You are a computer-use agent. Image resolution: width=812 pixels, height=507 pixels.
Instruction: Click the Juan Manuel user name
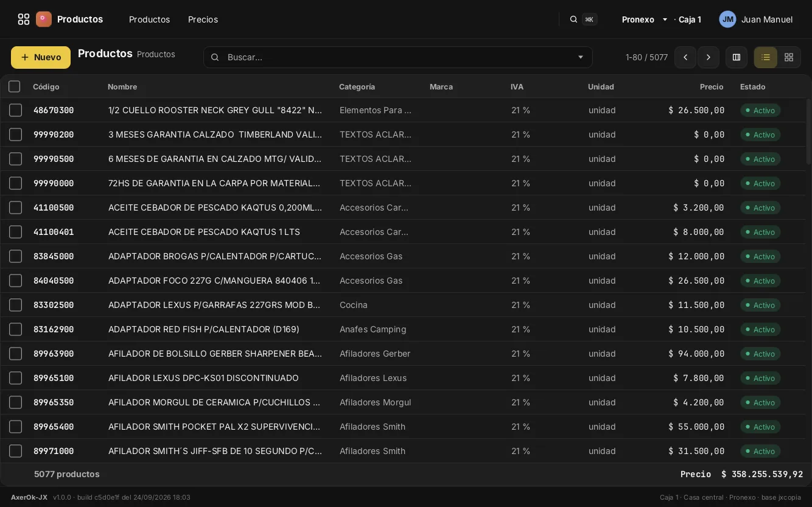767,19
